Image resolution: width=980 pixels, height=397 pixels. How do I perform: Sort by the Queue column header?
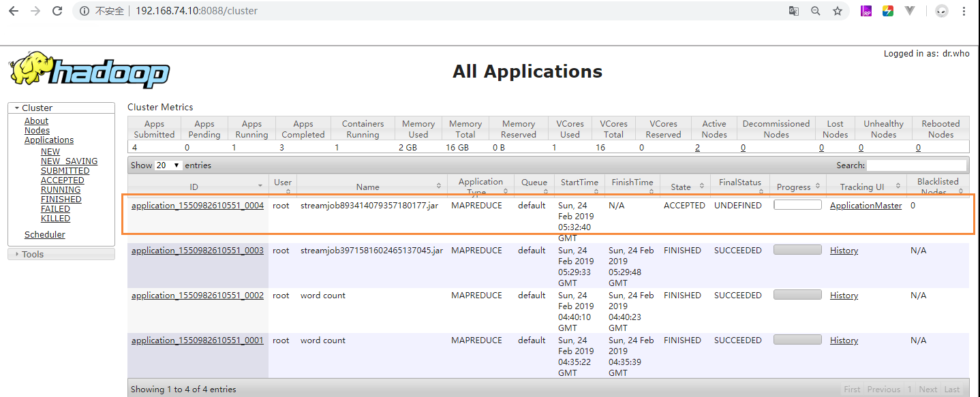tap(534, 186)
